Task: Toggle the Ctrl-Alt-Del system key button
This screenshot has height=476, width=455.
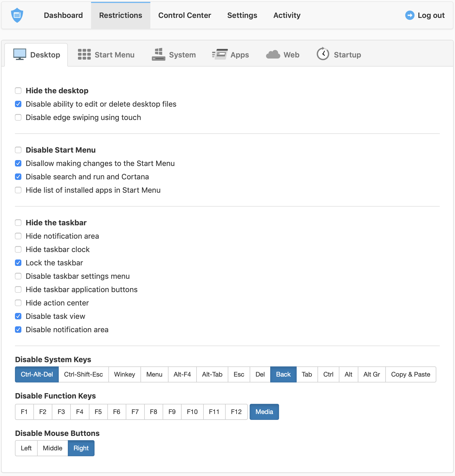Action: pos(37,374)
